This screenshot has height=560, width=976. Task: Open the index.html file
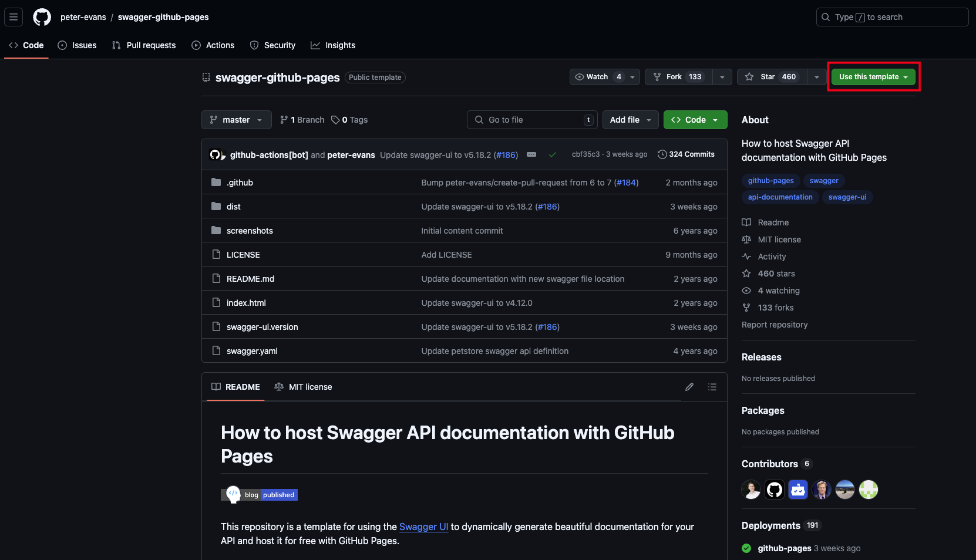coord(246,303)
